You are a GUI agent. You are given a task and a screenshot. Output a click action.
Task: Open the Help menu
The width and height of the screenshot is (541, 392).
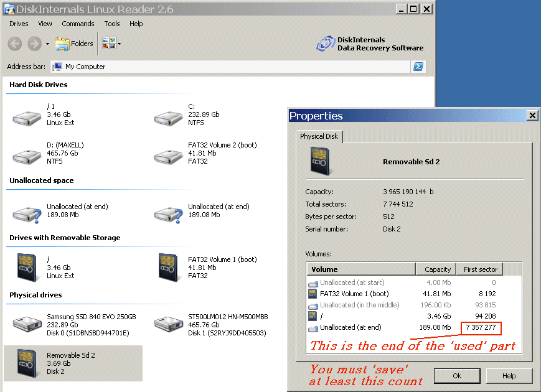coord(136,24)
